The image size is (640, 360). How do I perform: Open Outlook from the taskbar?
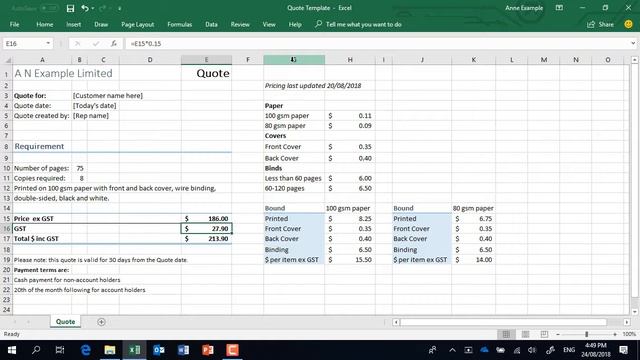click(x=159, y=350)
